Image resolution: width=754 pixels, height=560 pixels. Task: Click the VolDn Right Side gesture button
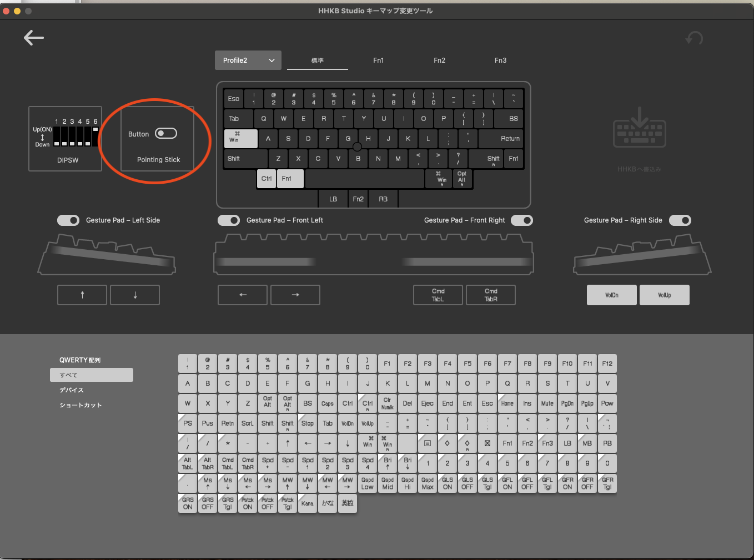[612, 295]
